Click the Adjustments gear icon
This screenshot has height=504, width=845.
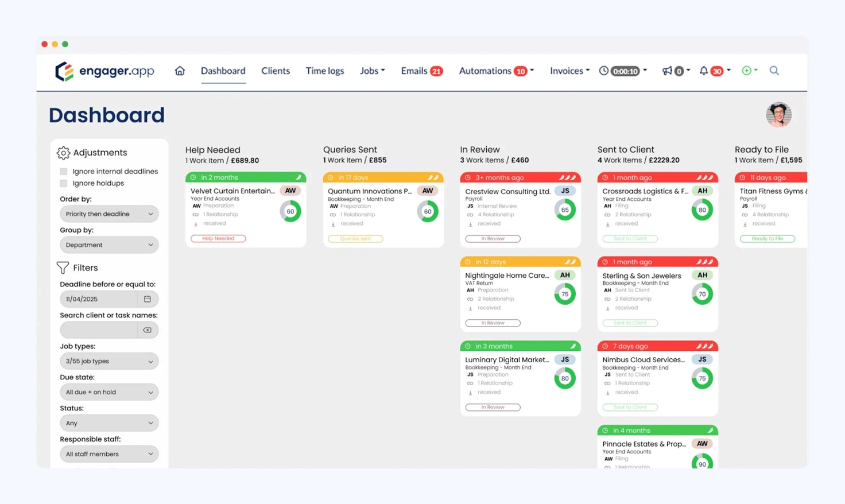click(x=63, y=153)
